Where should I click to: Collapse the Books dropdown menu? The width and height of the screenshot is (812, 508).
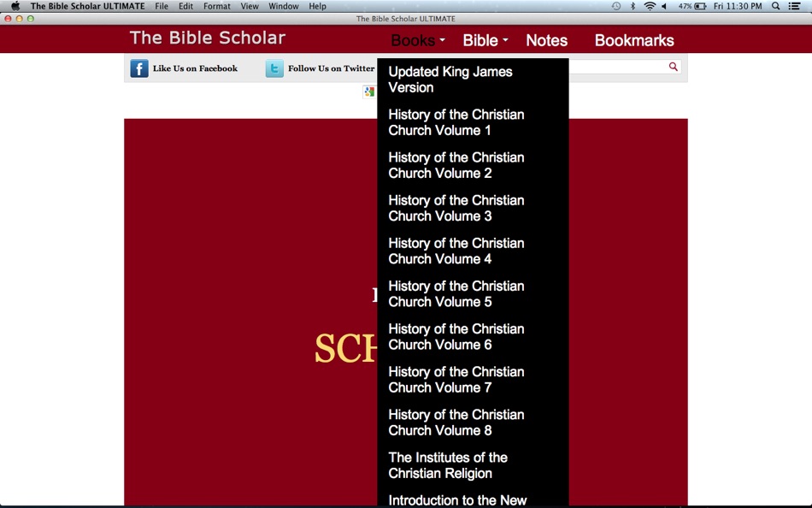418,40
